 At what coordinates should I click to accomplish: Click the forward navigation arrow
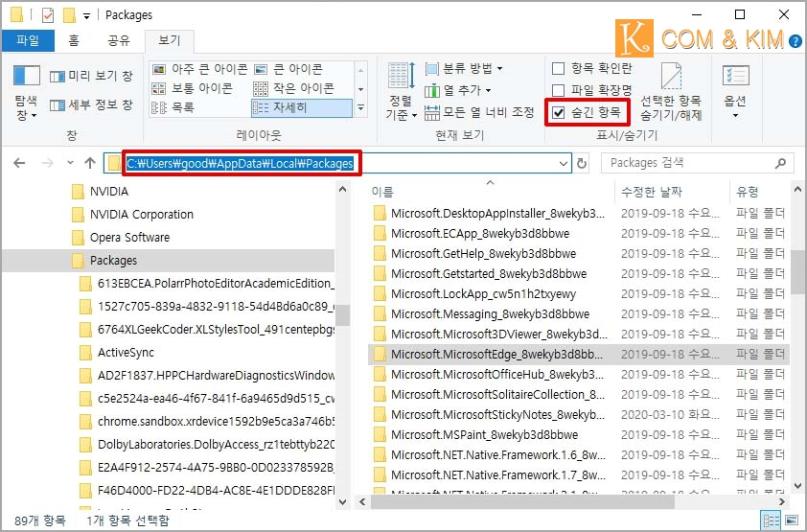[x=47, y=163]
